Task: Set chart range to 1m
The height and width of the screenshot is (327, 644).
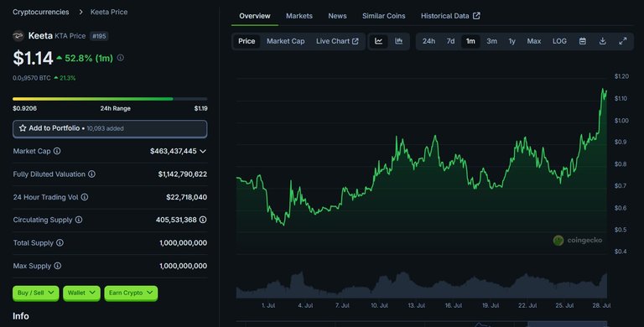Action: click(470, 41)
